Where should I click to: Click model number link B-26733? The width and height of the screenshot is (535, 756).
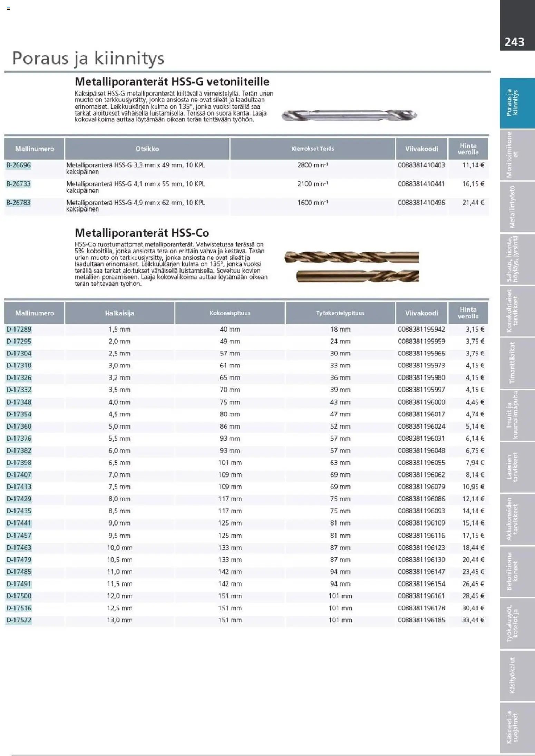pyautogui.click(x=19, y=184)
